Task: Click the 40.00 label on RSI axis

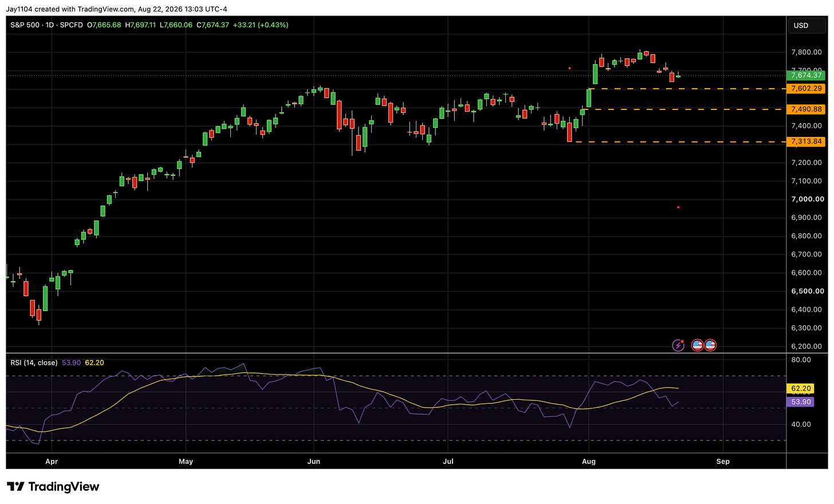Action: (x=801, y=424)
